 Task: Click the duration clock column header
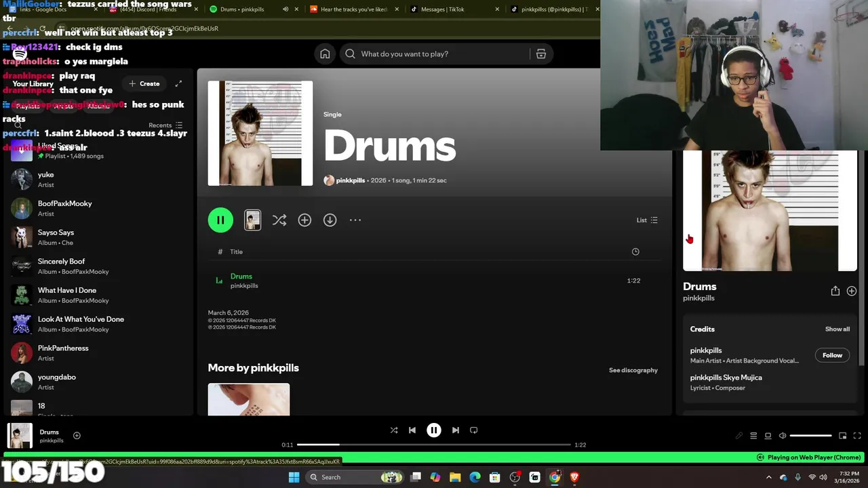pos(635,251)
